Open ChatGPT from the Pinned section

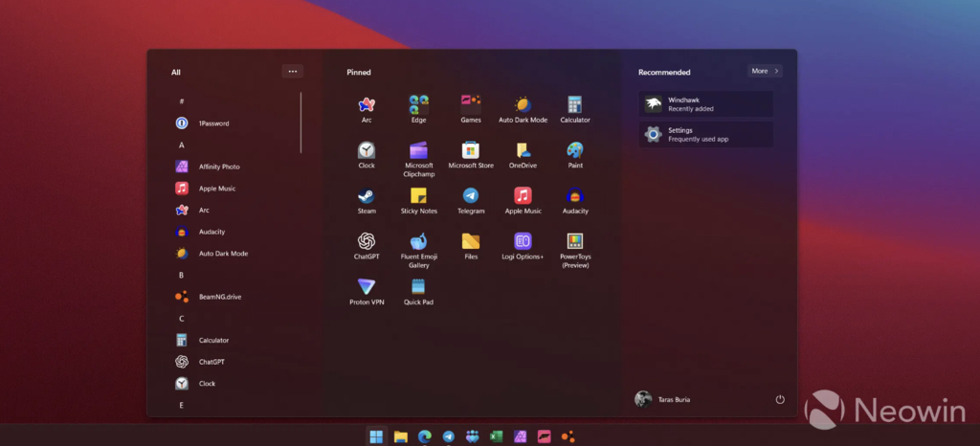(x=367, y=246)
